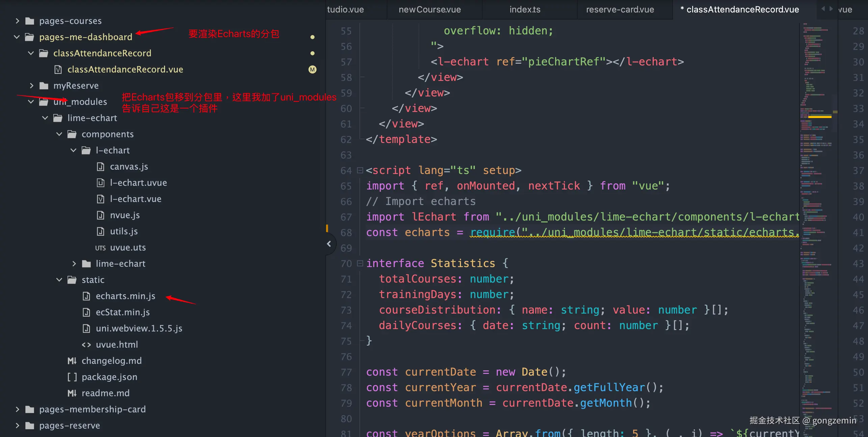Open the echarts.min.js file
This screenshot has width=868, height=437.
[125, 296]
